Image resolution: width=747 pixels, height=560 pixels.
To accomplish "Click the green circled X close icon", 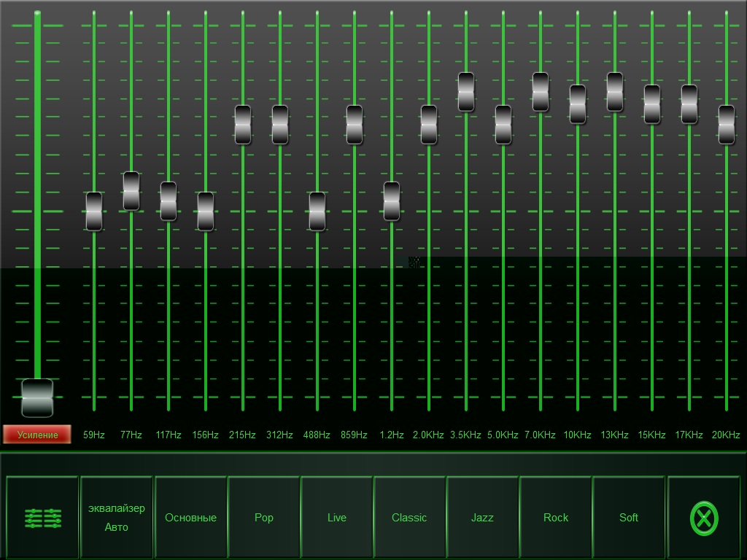I will pos(704,518).
